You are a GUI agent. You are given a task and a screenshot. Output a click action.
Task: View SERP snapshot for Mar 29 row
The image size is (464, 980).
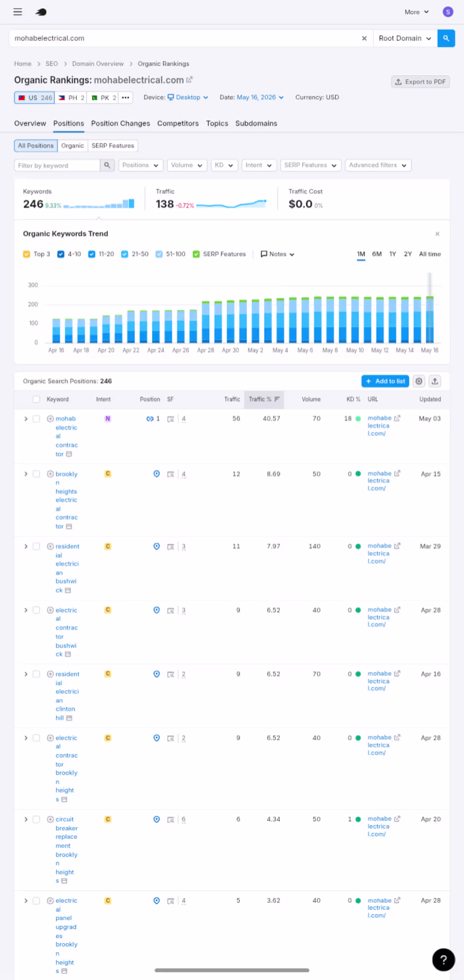pyautogui.click(x=170, y=547)
